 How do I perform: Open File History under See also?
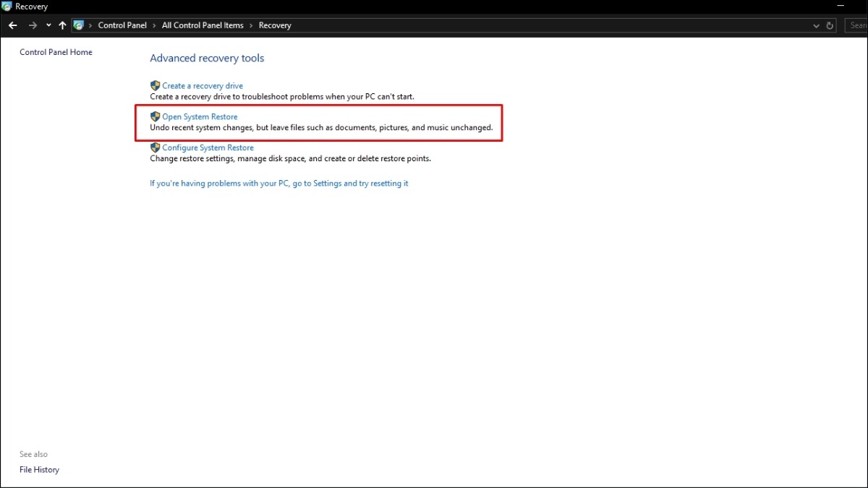(39, 470)
